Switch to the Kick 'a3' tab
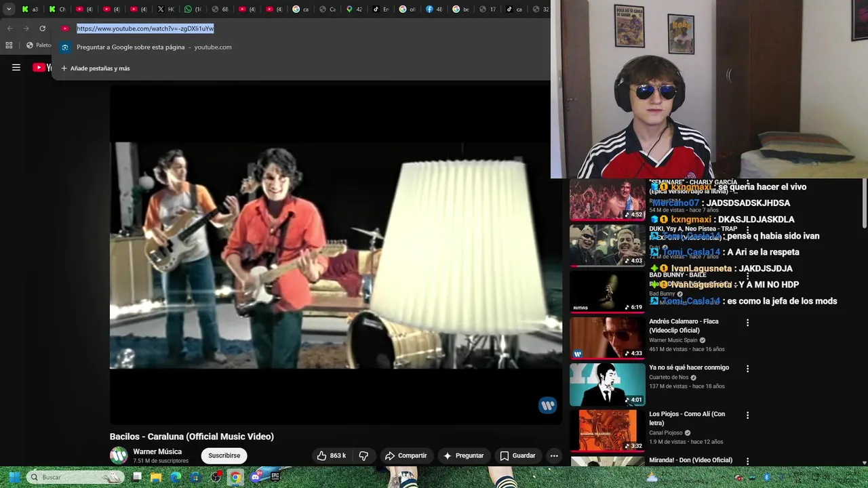 [x=30, y=9]
